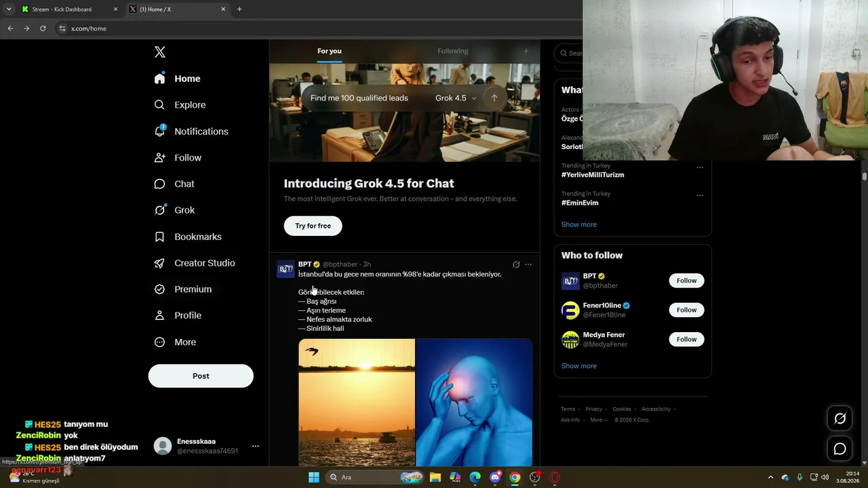
Task: Click the X logo in the sidebar
Action: (160, 52)
